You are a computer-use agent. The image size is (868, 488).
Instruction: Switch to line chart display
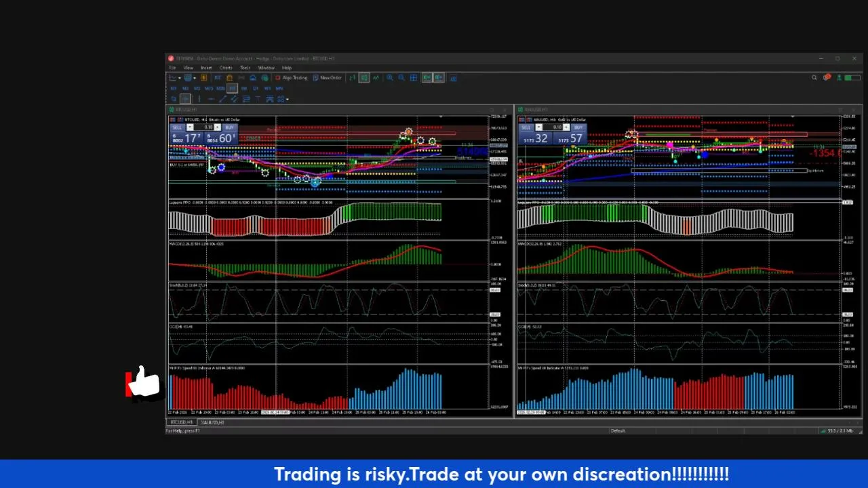[x=376, y=78]
